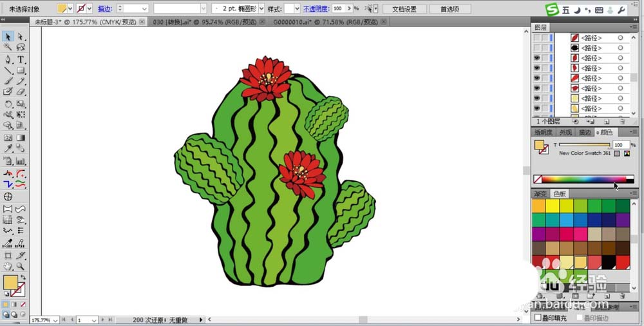Enable the 叠印填充 checkbox
Viewport: 644px width, 326px height.
coord(538,318)
